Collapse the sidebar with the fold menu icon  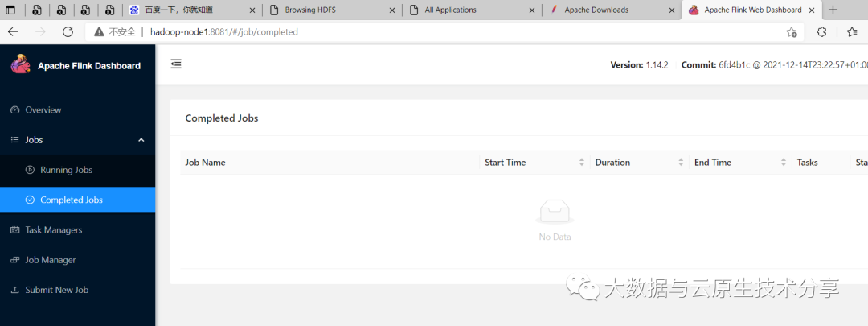(176, 64)
